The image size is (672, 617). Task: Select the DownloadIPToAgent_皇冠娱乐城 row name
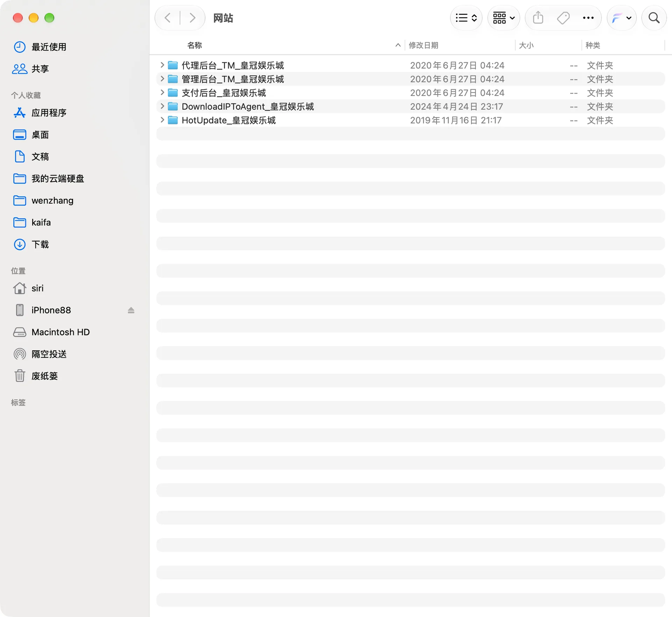pyautogui.click(x=248, y=107)
